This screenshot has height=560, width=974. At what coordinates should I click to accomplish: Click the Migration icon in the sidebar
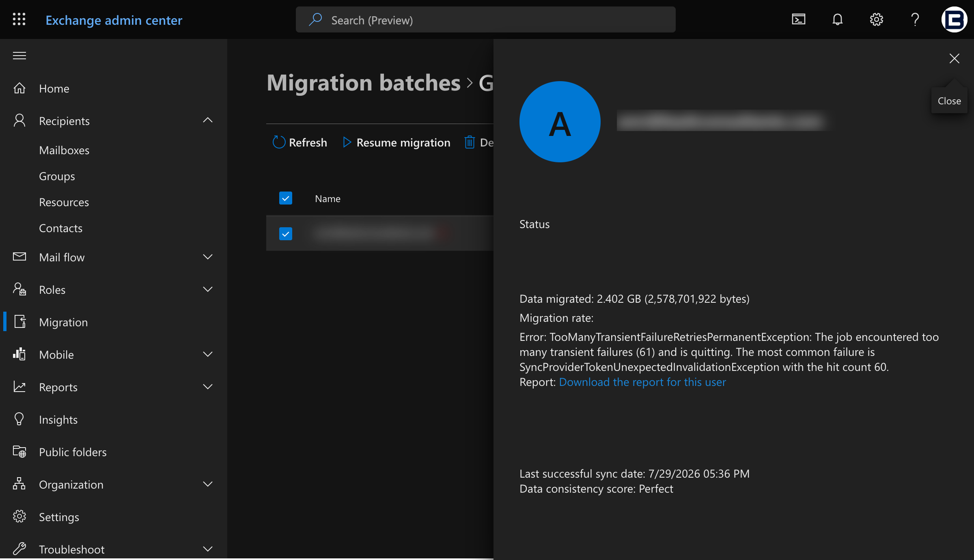click(x=20, y=321)
